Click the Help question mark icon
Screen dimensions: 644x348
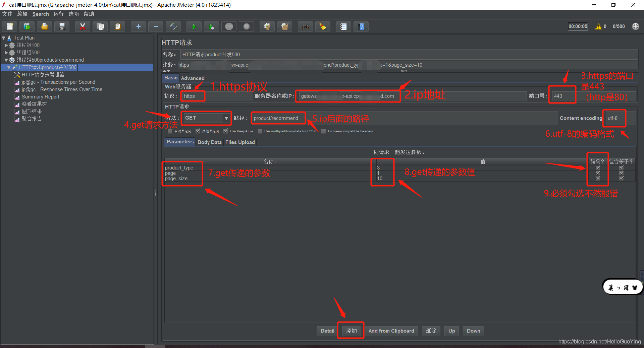pyautogui.click(x=361, y=26)
